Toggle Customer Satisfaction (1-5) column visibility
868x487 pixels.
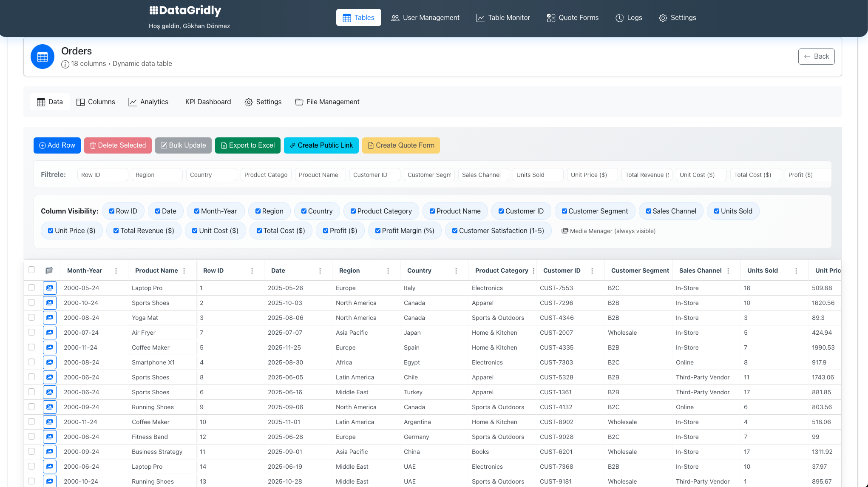[455, 231]
